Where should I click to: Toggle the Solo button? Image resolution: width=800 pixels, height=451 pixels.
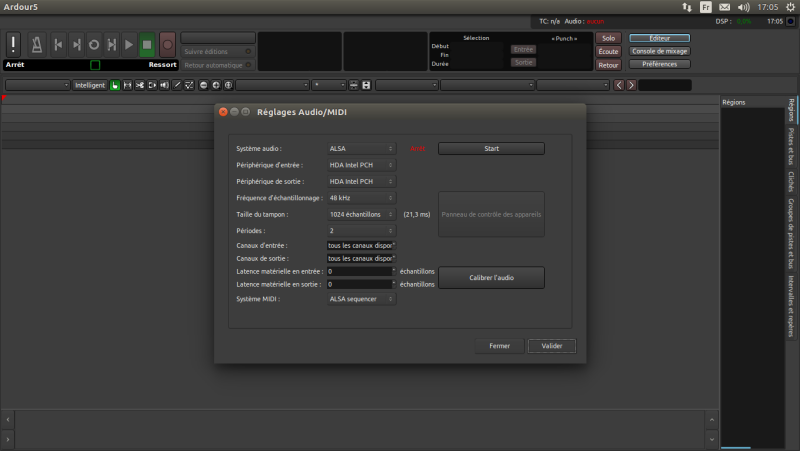608,38
